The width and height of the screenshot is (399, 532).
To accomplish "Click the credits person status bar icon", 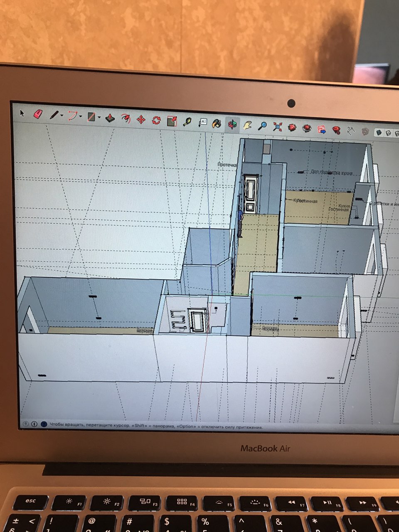I will pyautogui.click(x=34, y=424).
